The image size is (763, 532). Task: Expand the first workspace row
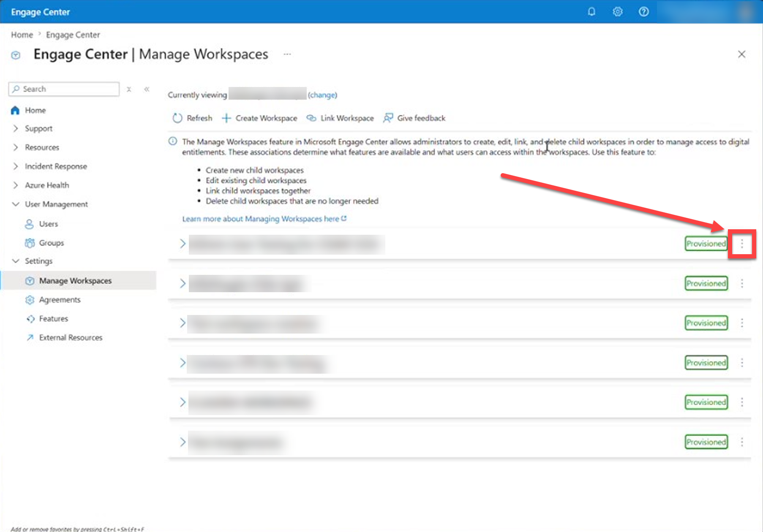[183, 244]
